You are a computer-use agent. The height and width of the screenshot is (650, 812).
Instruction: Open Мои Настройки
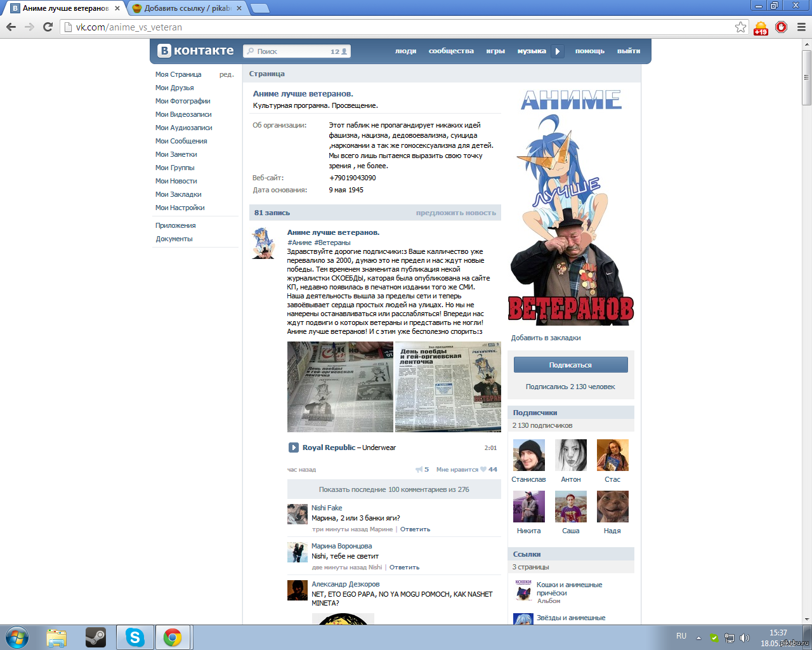point(180,208)
